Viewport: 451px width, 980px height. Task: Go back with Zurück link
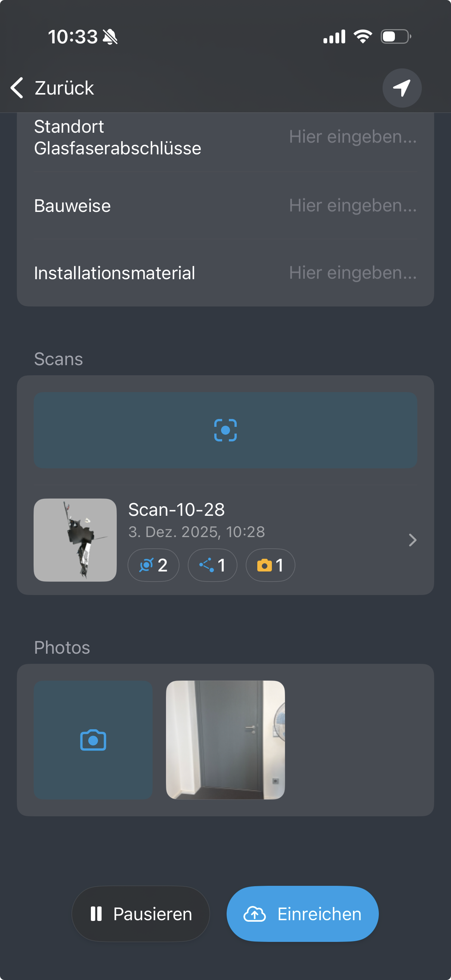click(x=64, y=88)
